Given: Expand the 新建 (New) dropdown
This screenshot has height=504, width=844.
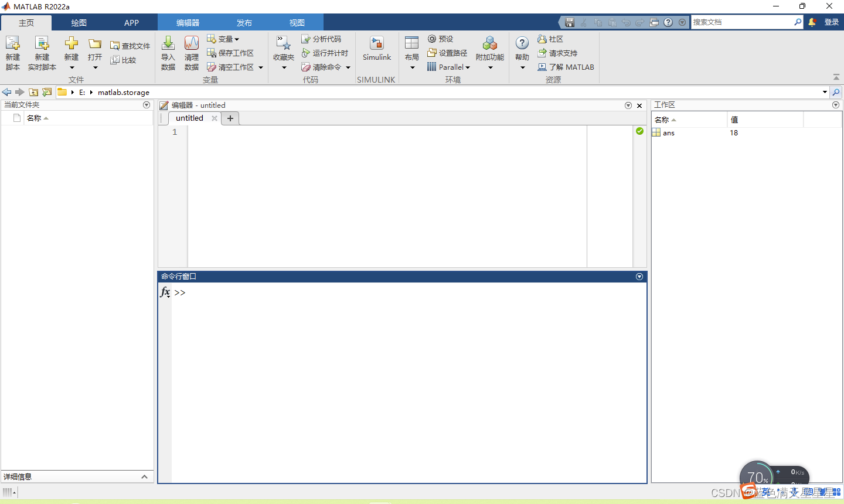Looking at the screenshot, I should 72,67.
